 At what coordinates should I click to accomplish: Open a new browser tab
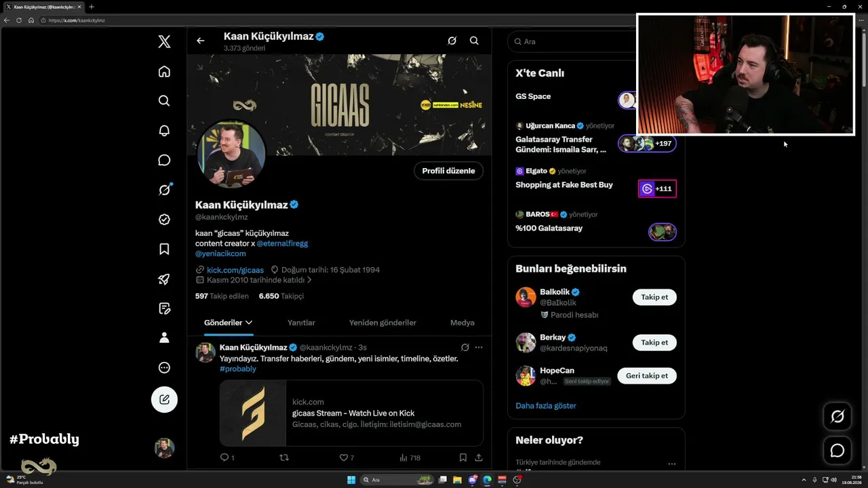(x=92, y=7)
